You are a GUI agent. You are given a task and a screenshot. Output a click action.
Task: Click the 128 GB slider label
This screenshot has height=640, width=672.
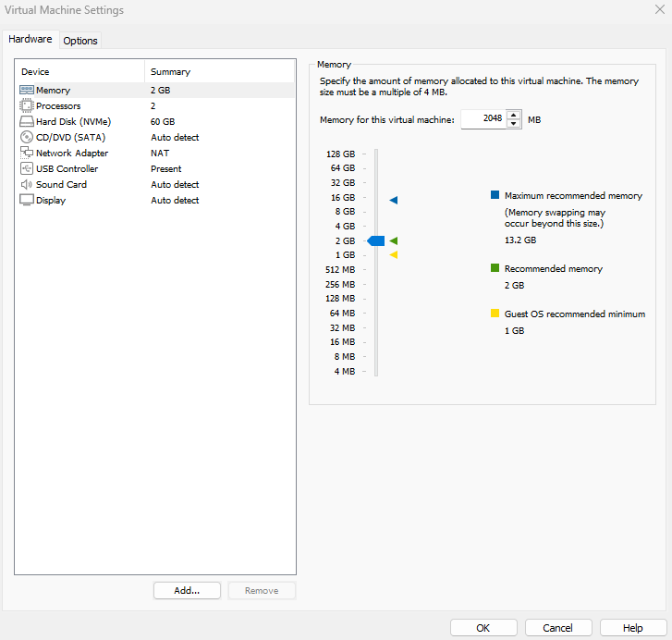pos(341,154)
